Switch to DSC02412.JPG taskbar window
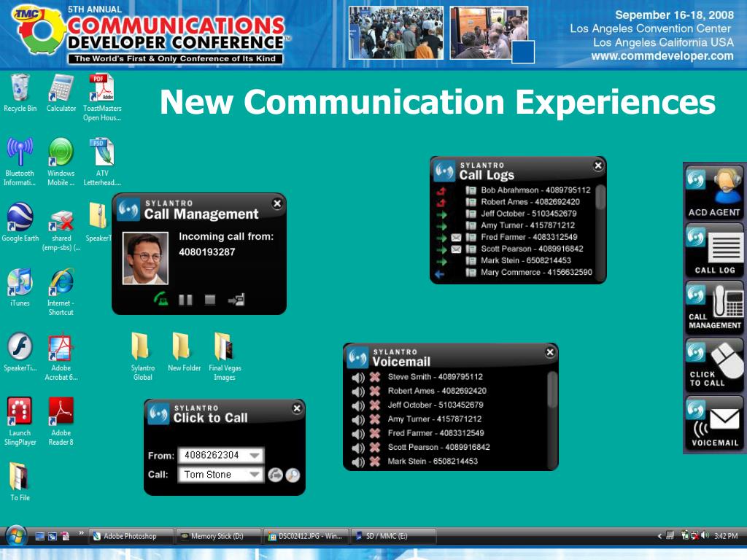747x560 pixels. tap(306, 536)
